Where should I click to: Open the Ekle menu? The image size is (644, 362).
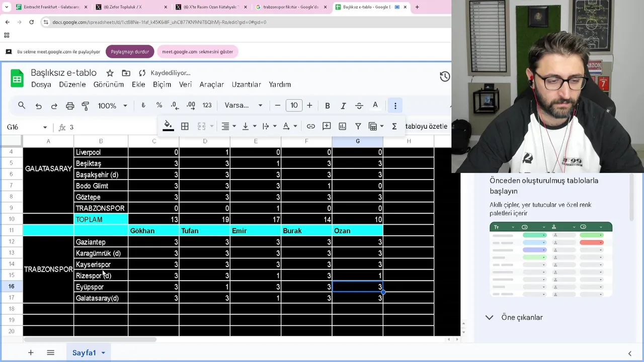click(x=138, y=84)
